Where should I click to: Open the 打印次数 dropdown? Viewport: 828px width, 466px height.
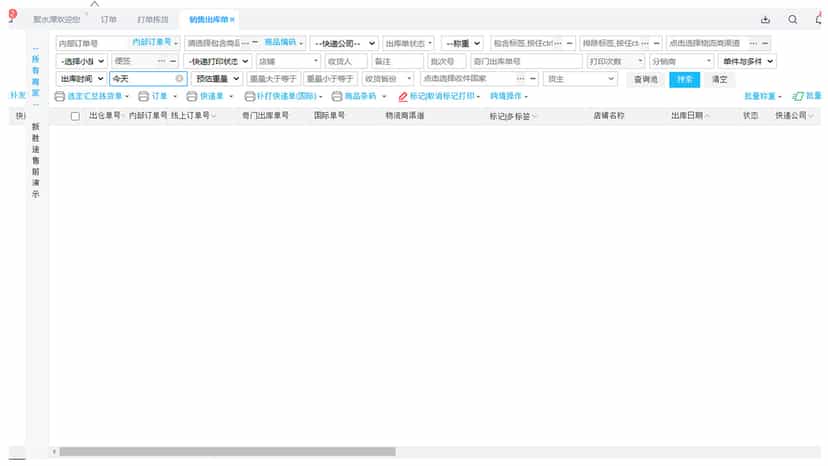[x=616, y=61]
